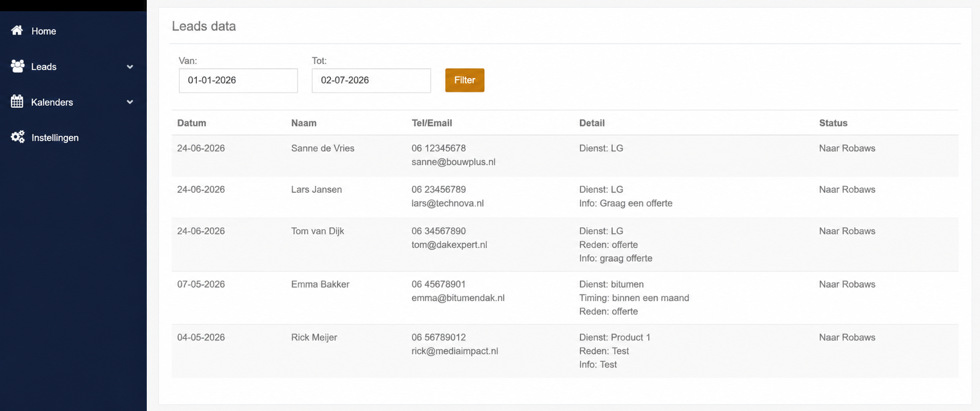980x411 pixels.
Task: Click Naar Robaws status for Emma Bakker
Action: click(x=847, y=284)
